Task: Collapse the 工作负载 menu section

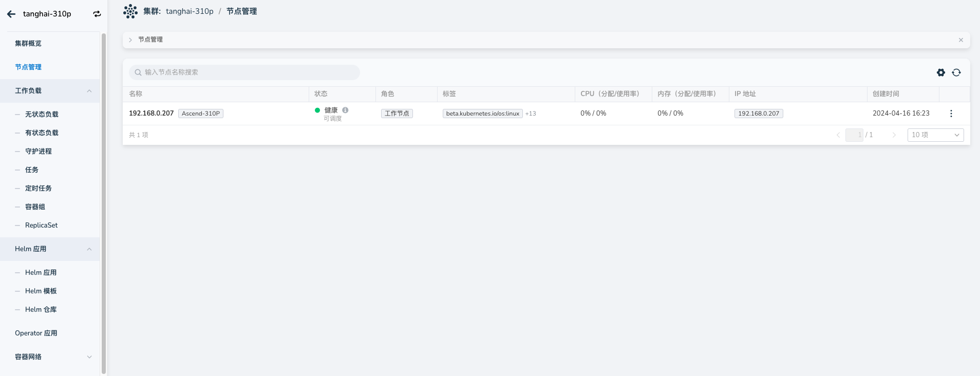Action: (x=89, y=91)
